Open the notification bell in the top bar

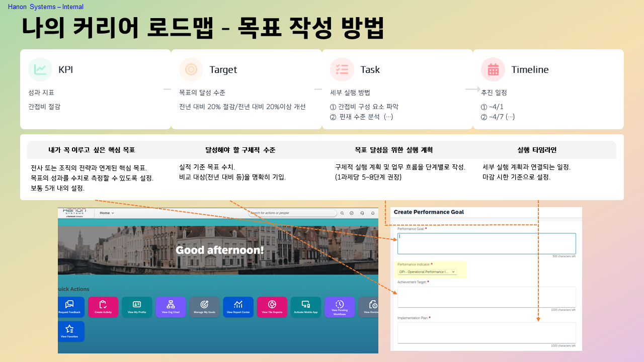tap(372, 213)
